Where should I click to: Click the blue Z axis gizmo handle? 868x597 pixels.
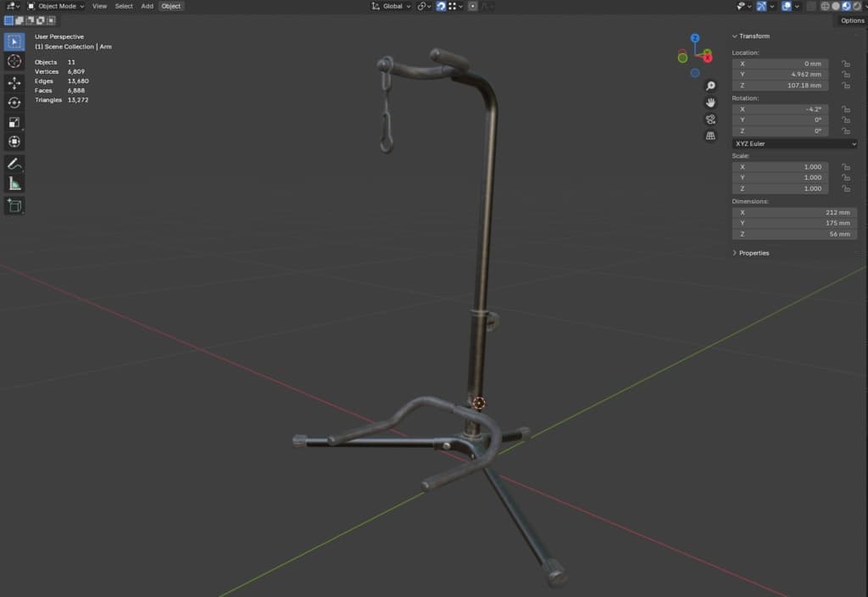[695, 39]
